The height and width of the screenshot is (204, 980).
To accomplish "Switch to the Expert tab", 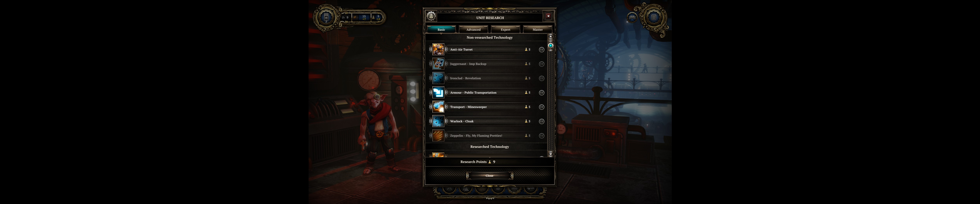I will coord(505,29).
